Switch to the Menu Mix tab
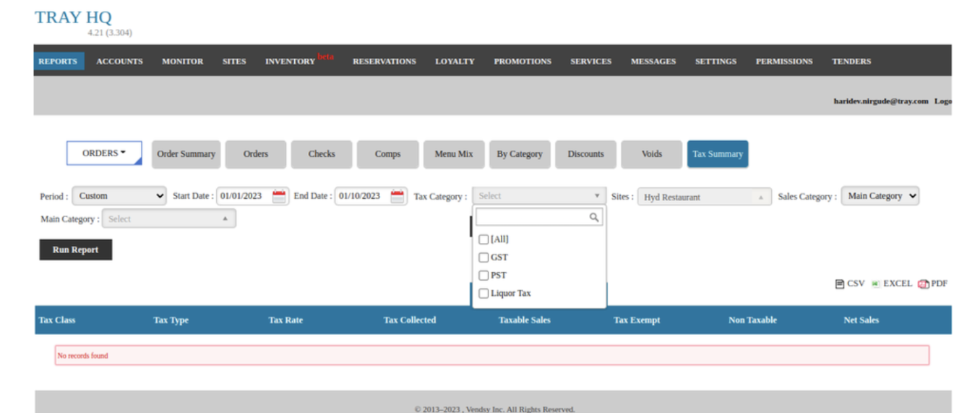The height and width of the screenshot is (413, 980). pos(454,154)
